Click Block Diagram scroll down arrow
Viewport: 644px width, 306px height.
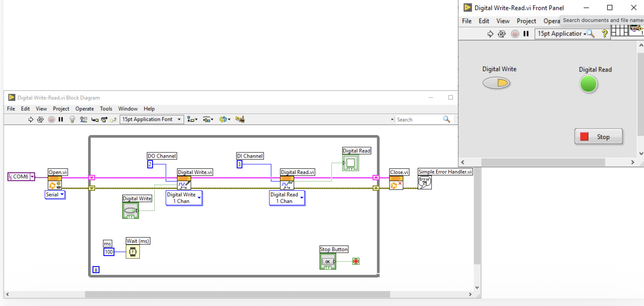(x=477, y=288)
